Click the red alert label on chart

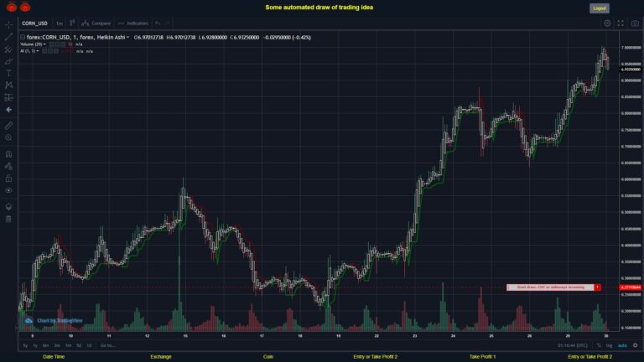550,287
